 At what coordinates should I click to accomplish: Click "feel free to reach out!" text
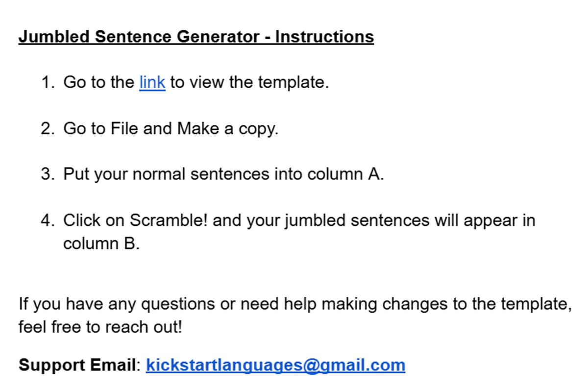[100, 327]
